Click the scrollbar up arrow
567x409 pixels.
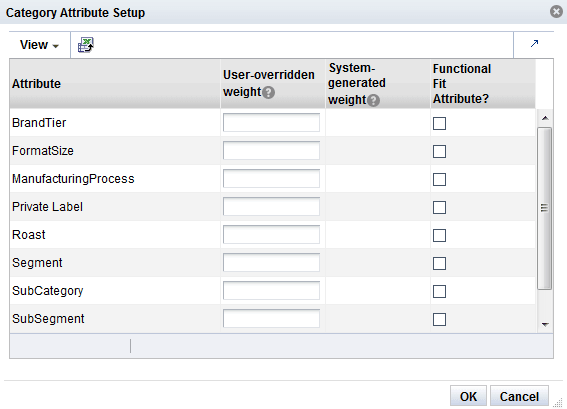pyautogui.click(x=545, y=118)
